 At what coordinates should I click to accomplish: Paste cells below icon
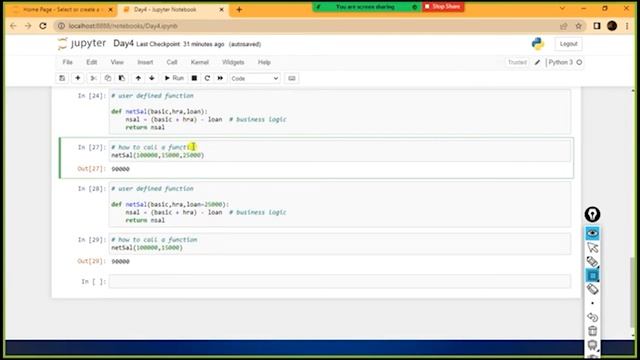[x=122, y=78]
